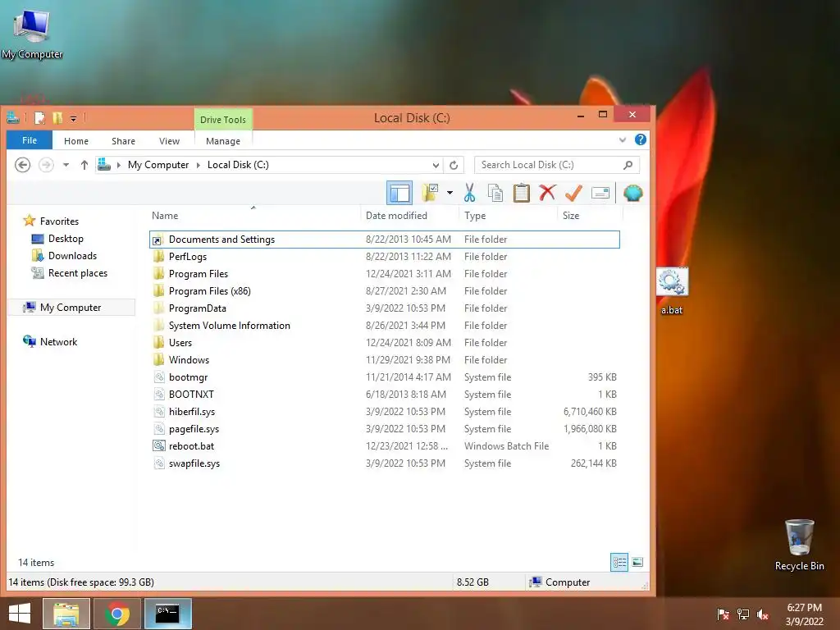Select the Documents and Settings folder

click(384, 239)
